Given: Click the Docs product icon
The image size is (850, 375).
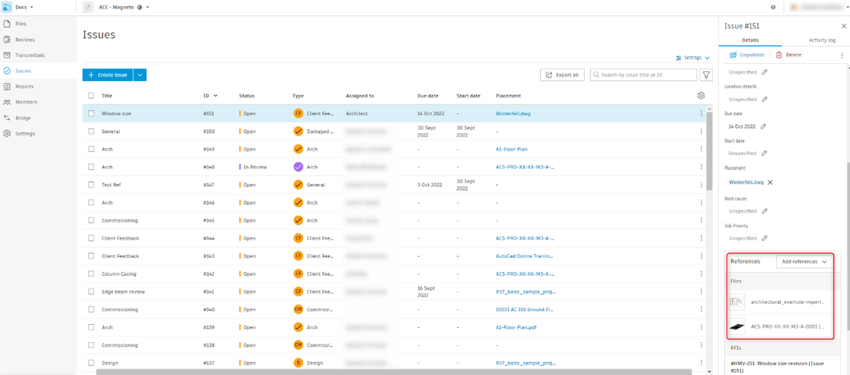Looking at the screenshot, I should click(7, 7).
